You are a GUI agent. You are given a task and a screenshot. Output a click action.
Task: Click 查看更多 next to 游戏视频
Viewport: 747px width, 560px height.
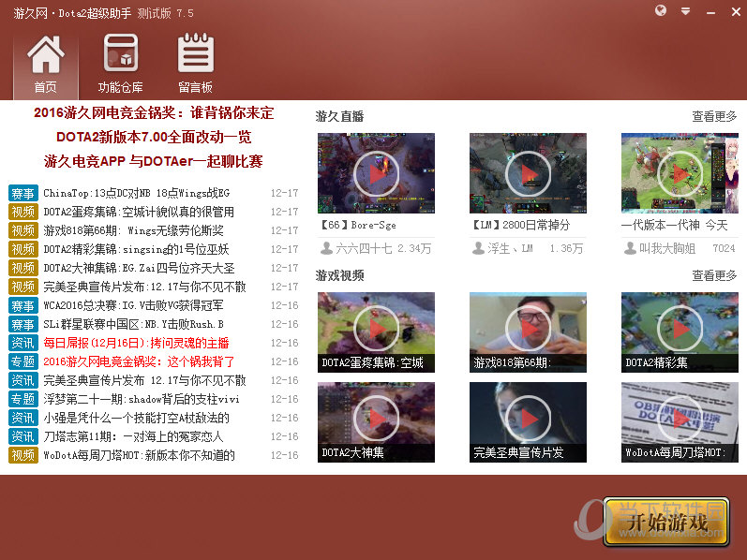[x=714, y=275]
